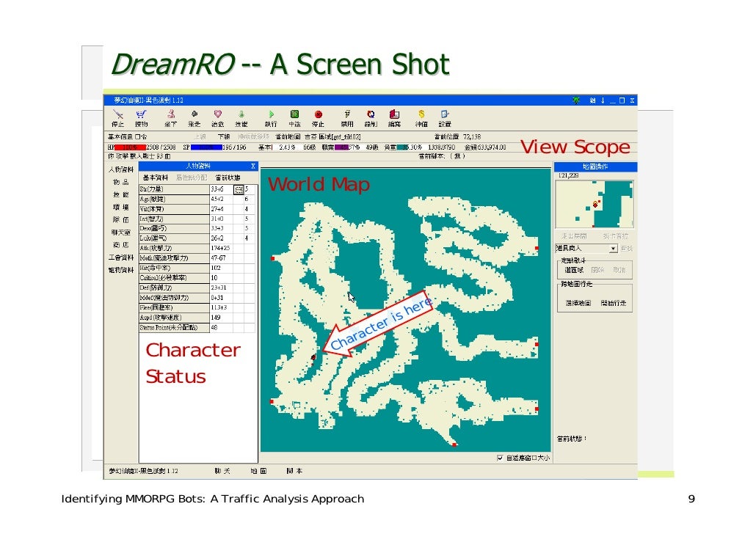Click the down-arrow icon in the title bar
The image size is (756, 534).
603,100
